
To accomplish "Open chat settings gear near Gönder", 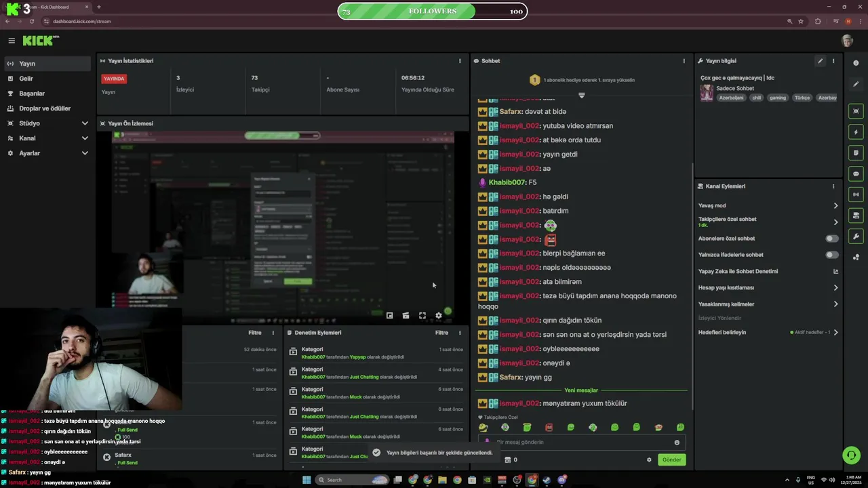I will click(x=649, y=460).
